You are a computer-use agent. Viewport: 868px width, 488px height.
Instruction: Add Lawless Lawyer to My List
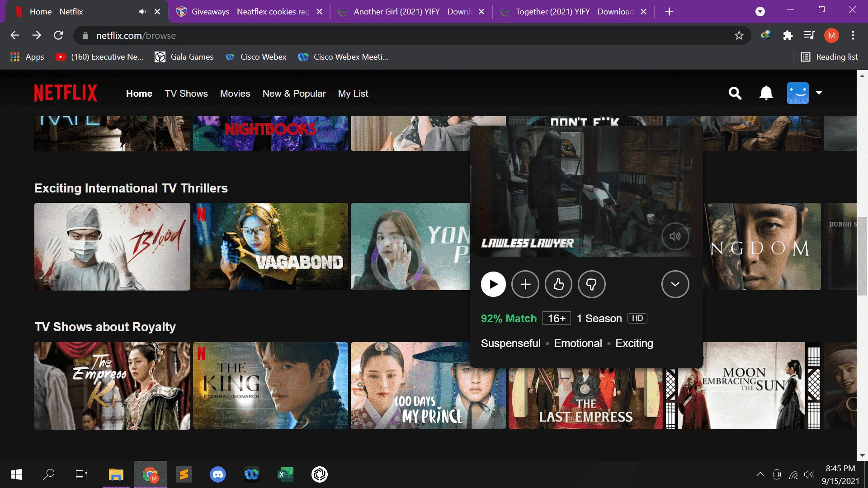pos(525,284)
